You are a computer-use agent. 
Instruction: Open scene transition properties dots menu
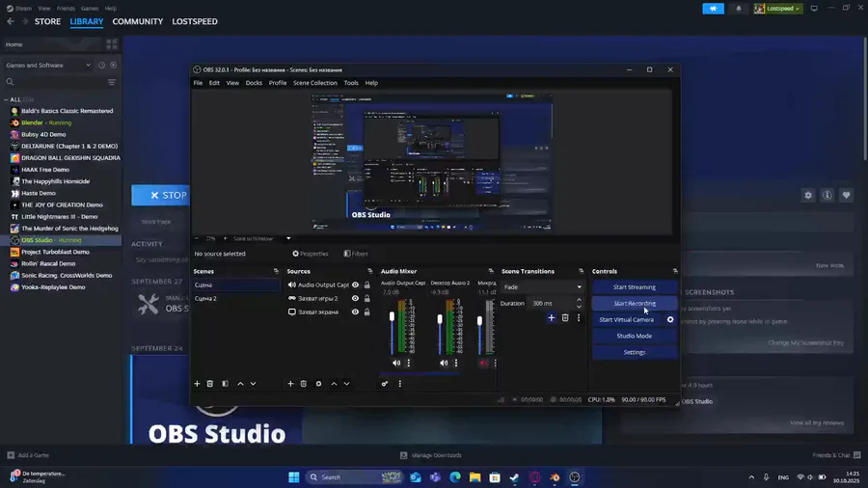click(579, 317)
